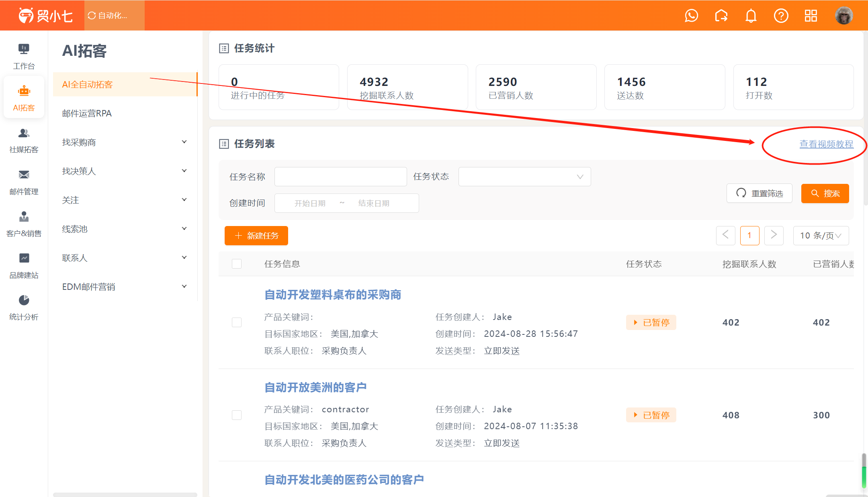
Task: Expand the 线索池 submenu
Action: tap(125, 229)
